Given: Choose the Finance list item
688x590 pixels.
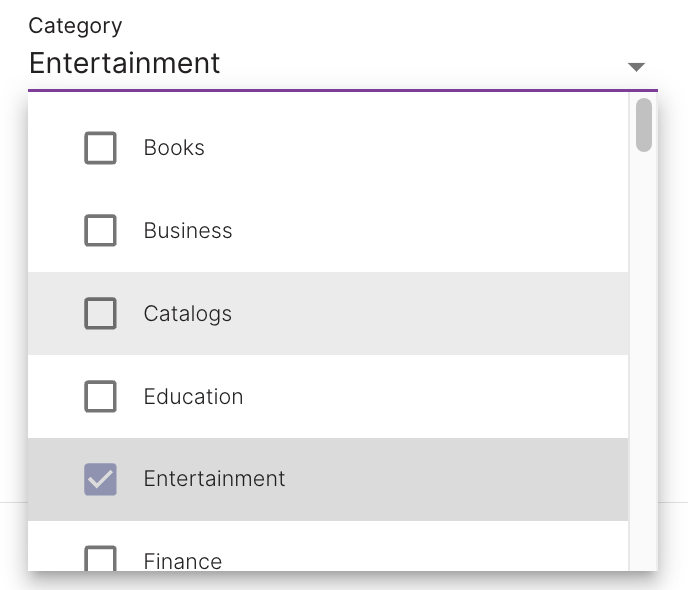Looking at the screenshot, I should (x=328, y=546).
